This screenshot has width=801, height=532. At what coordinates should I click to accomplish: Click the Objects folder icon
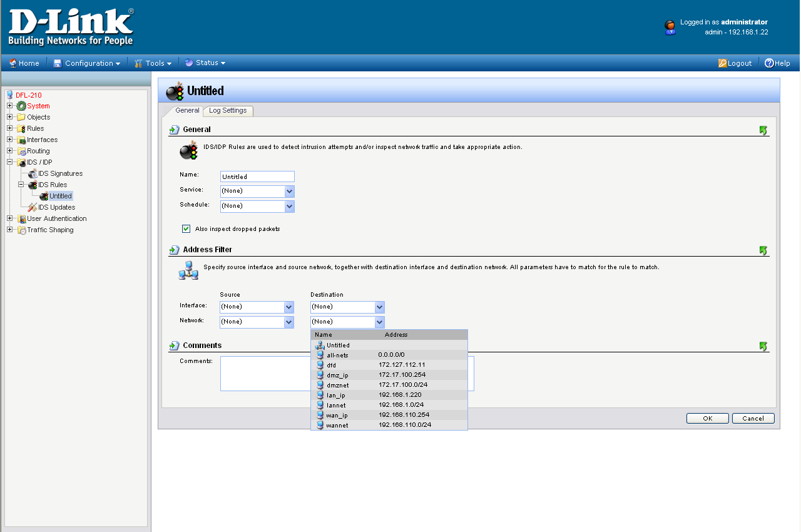(21, 117)
